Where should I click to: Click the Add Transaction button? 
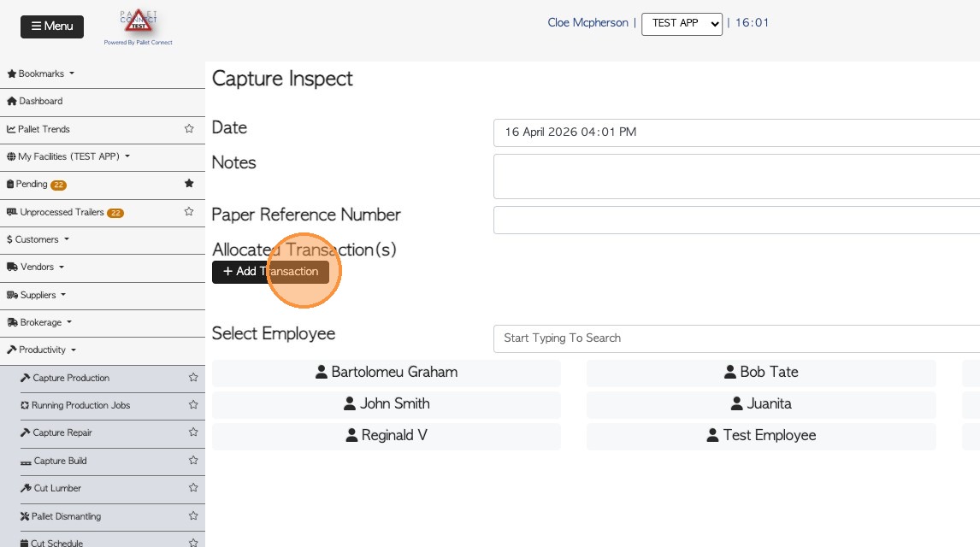tap(270, 272)
